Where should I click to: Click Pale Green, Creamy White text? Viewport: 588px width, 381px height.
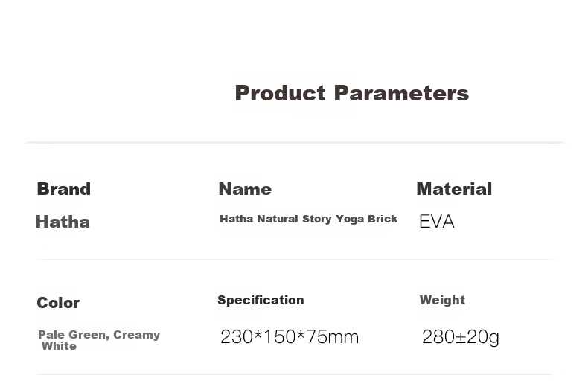99,340
